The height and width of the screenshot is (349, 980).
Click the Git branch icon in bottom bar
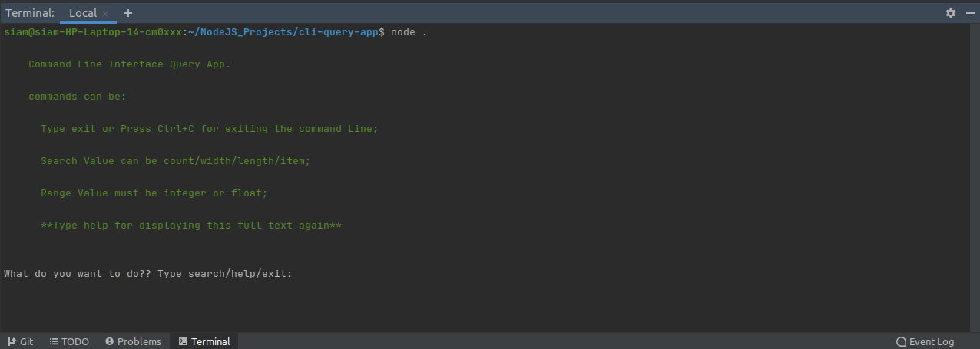[12, 341]
